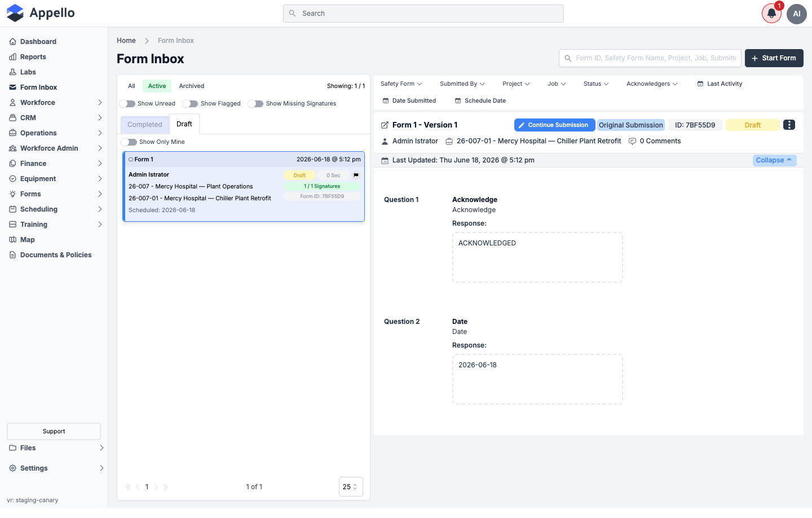Viewport: 812px width, 518px height.
Task: Collapse the form details section
Action: point(774,160)
